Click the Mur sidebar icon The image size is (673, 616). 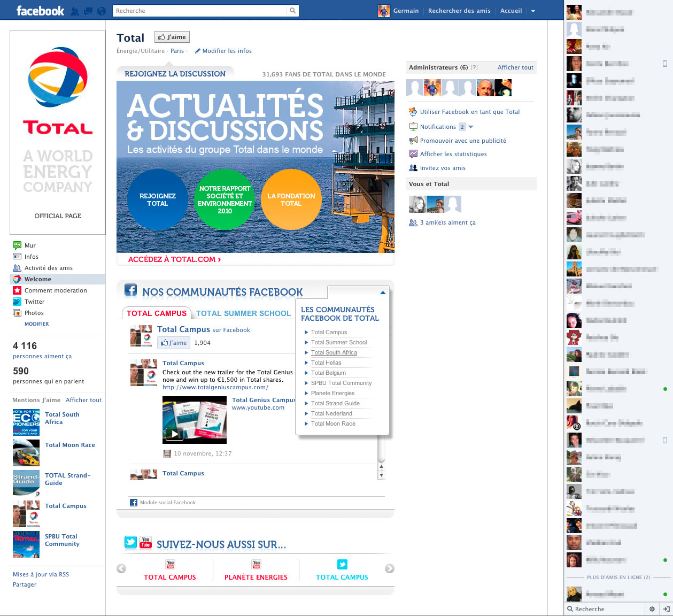[17, 245]
